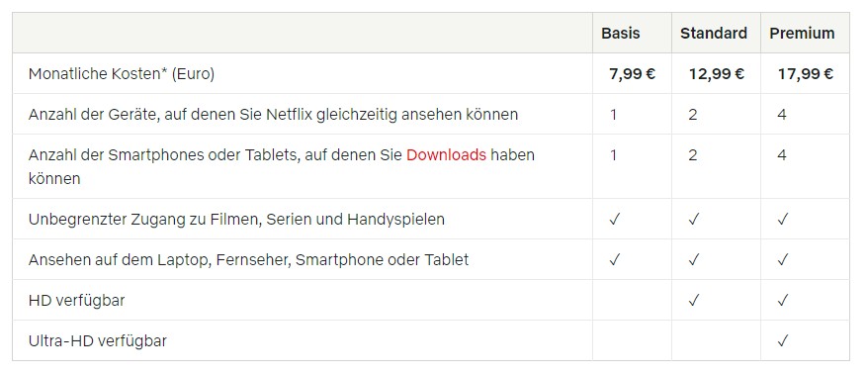Click Standard checkmark for Unbegrenzter Zugang row
868x375 pixels.
(694, 220)
